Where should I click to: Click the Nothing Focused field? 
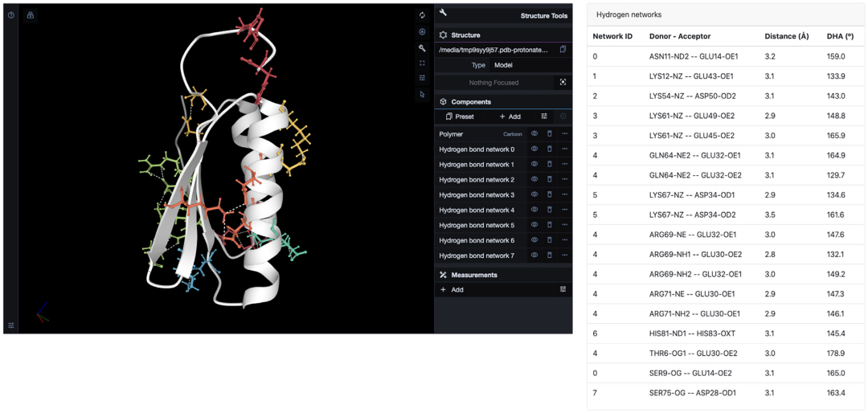click(494, 83)
